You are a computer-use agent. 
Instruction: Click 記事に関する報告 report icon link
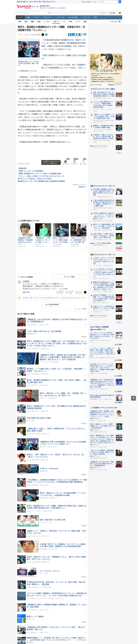[x=23, y=164]
